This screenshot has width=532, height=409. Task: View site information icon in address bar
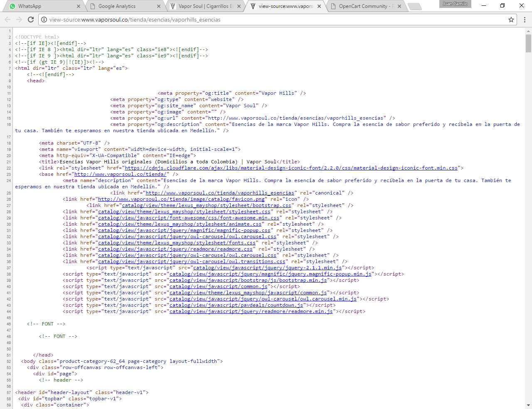(x=44, y=20)
